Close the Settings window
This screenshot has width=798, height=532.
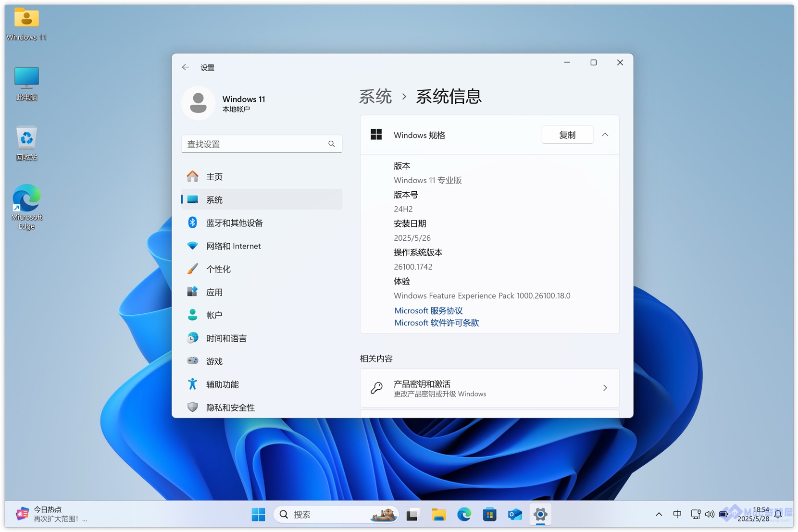click(620, 62)
